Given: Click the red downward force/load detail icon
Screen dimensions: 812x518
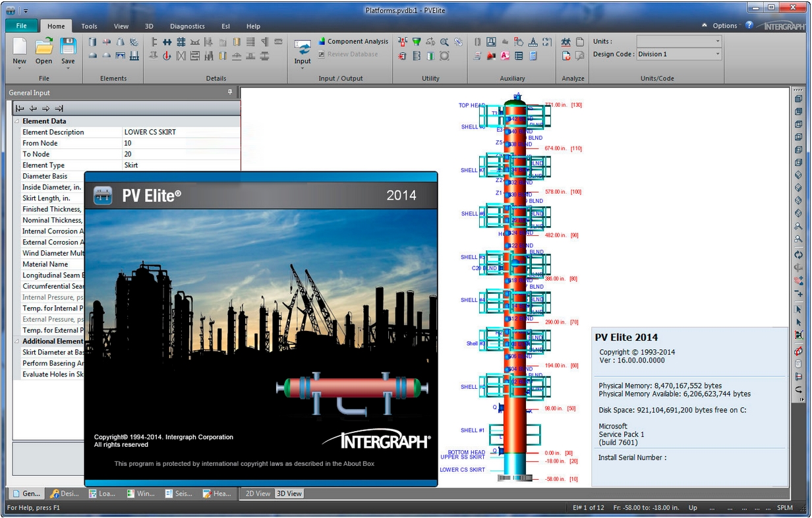Looking at the screenshot, I should [167, 56].
